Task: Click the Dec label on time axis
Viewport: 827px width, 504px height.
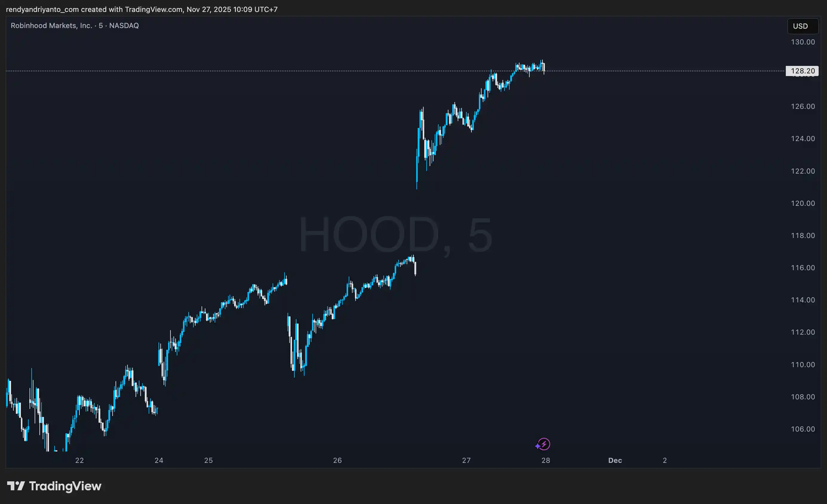Action: click(615, 460)
